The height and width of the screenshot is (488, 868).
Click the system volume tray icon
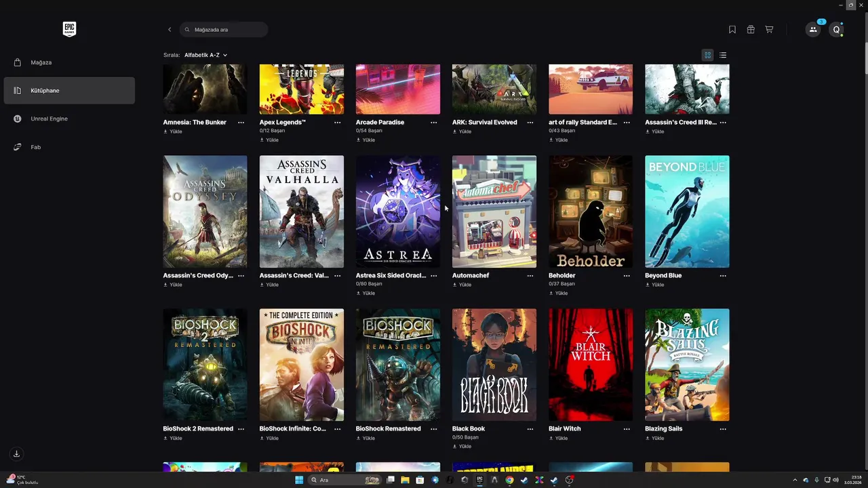[835, 480]
